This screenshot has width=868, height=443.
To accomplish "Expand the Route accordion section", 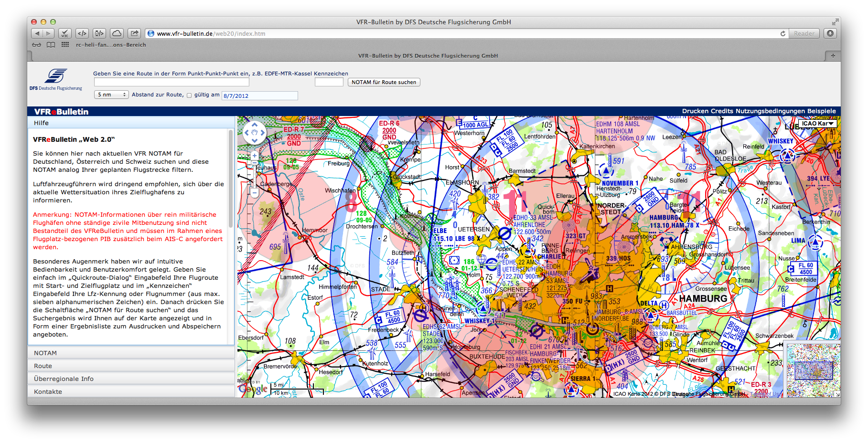I will [131, 366].
